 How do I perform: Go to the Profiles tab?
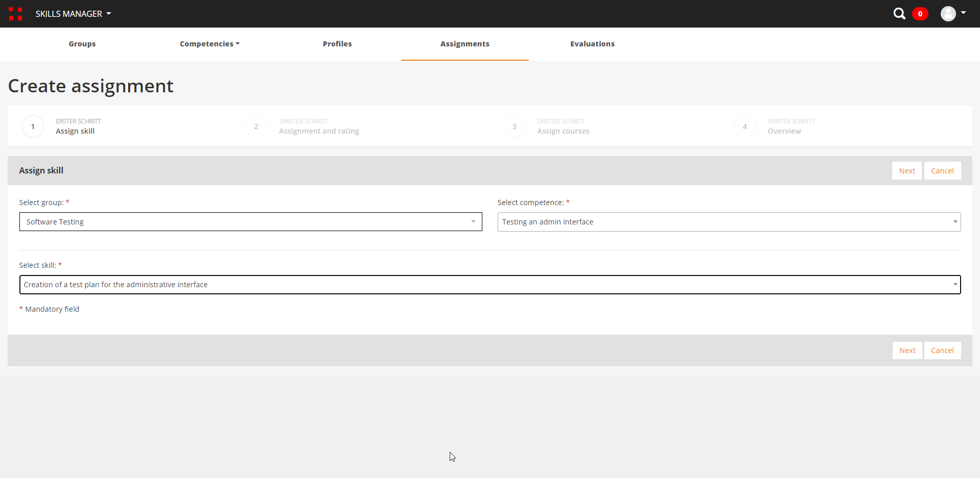[x=337, y=44]
